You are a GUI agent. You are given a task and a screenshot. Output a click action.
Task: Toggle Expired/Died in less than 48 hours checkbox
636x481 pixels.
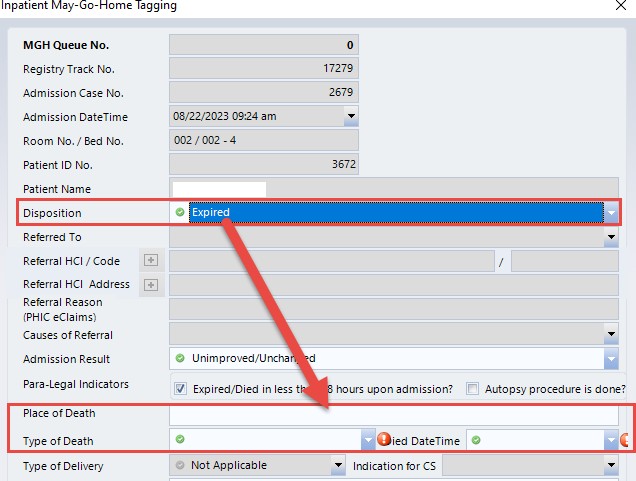coord(181,389)
